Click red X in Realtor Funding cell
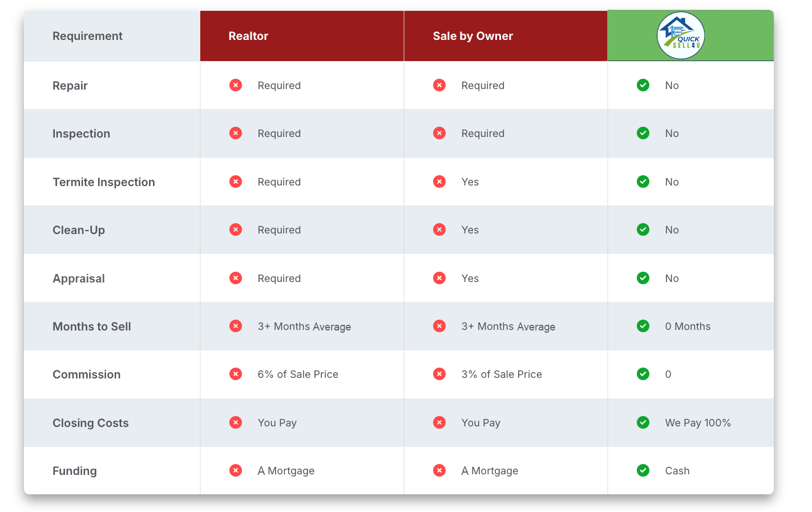The height and width of the screenshot is (512, 812). coord(236,470)
